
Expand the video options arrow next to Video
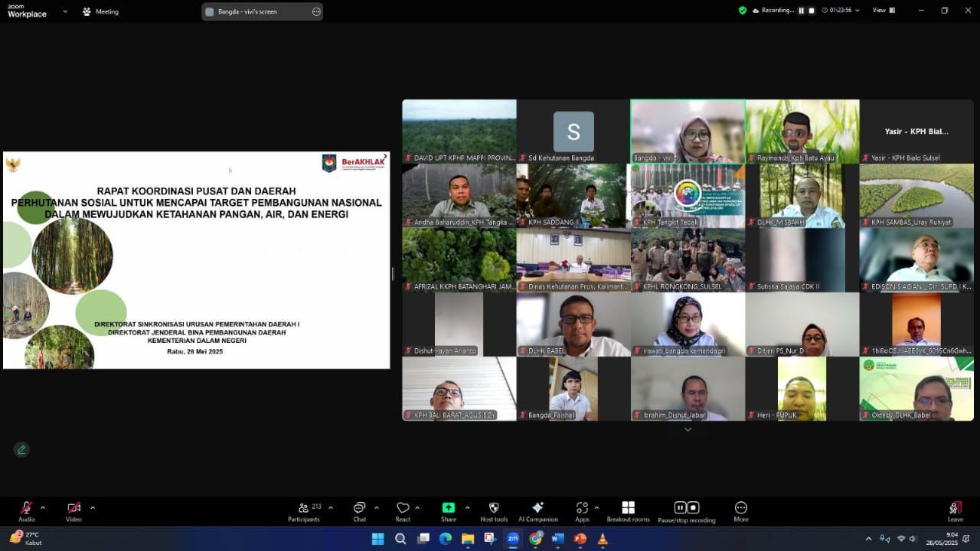93,507
